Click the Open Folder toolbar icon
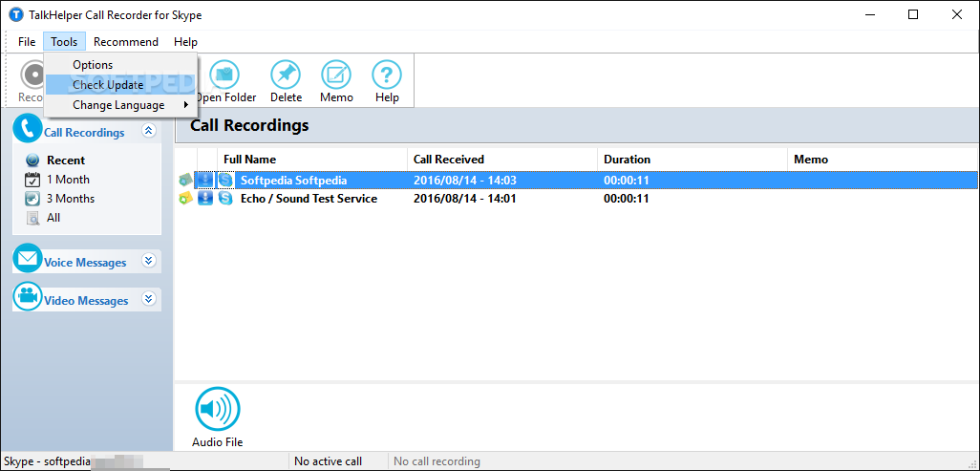The image size is (980, 471). (x=225, y=75)
